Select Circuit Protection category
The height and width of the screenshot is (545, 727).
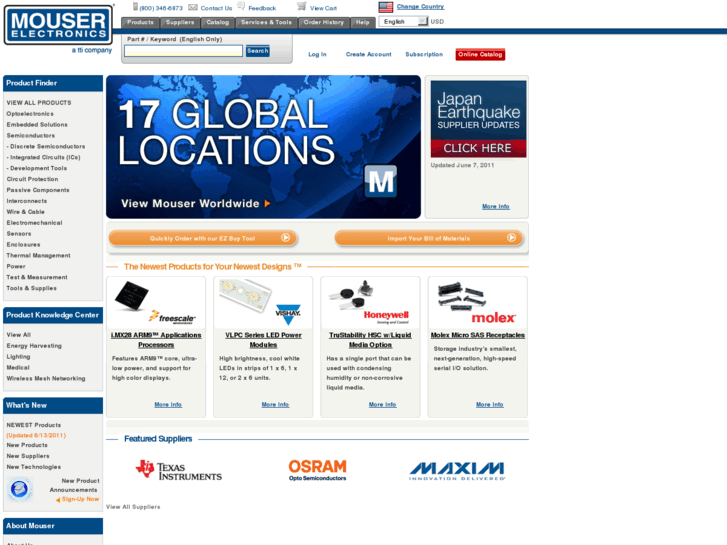tap(32, 179)
